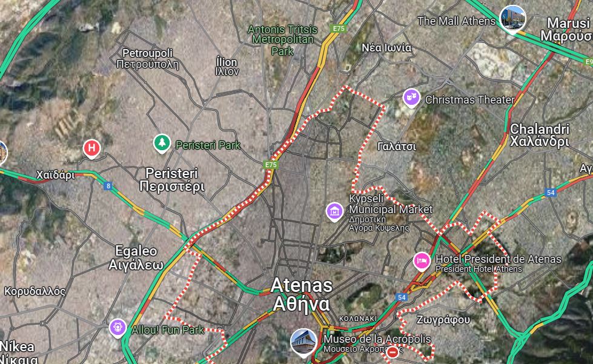Click the red no-entry sign marker

pyautogui.click(x=393, y=352)
